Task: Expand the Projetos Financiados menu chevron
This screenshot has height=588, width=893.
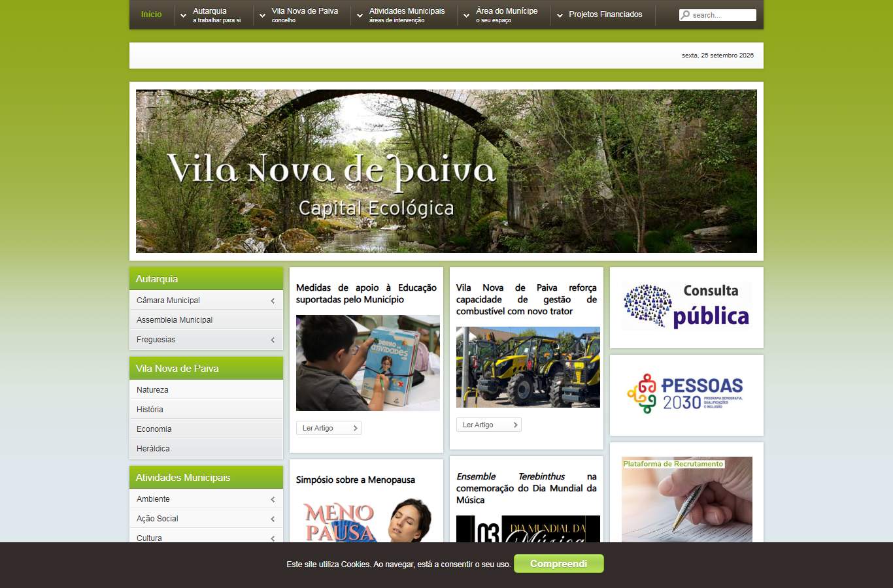Action: (560, 15)
